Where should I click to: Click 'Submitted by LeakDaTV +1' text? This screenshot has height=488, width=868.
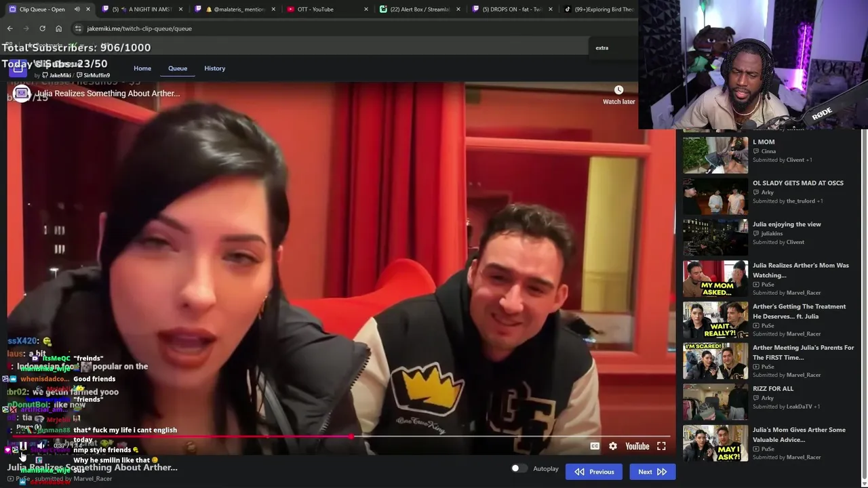click(787, 407)
